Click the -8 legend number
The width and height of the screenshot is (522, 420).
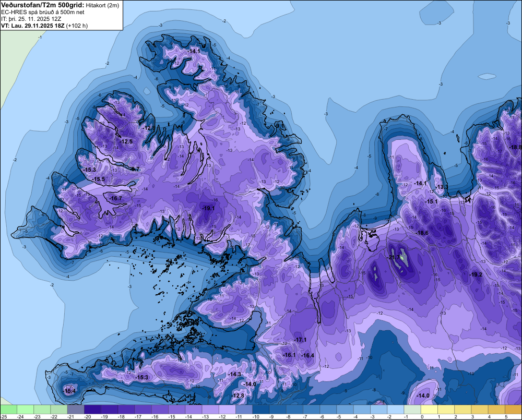(x=289, y=417)
